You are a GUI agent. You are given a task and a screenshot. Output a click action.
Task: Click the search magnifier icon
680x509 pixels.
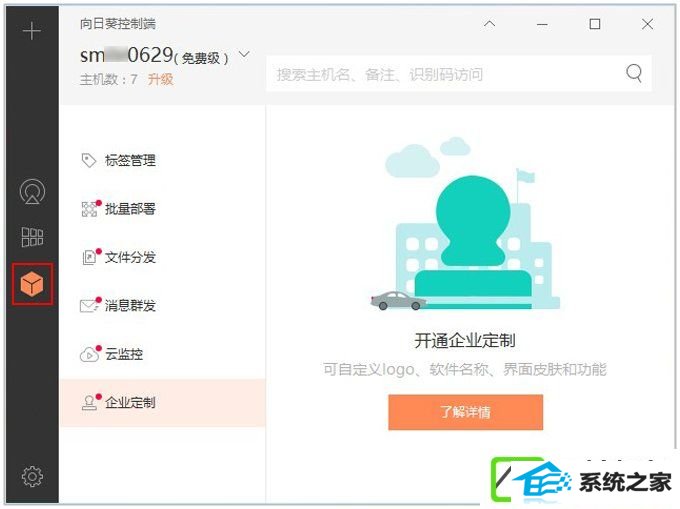pos(634,73)
